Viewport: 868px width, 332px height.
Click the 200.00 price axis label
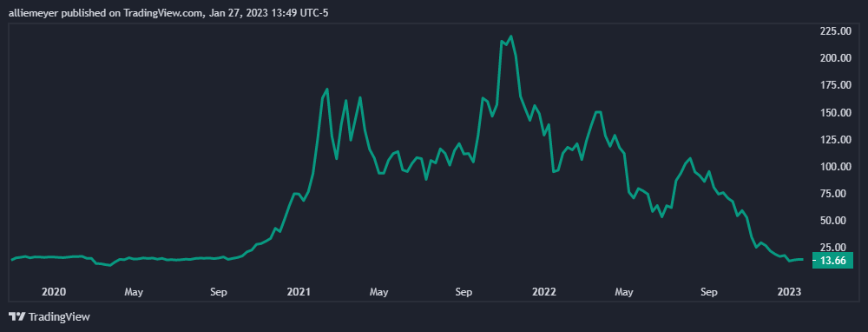point(835,58)
